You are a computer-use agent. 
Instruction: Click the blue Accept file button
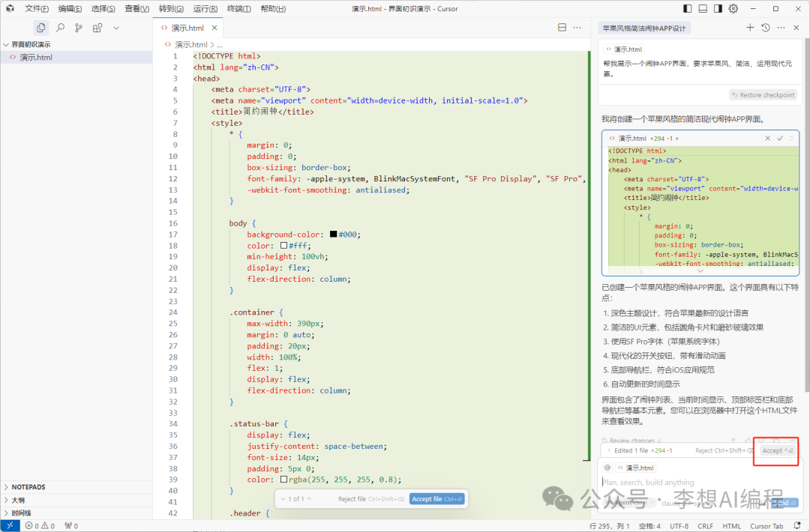point(436,499)
